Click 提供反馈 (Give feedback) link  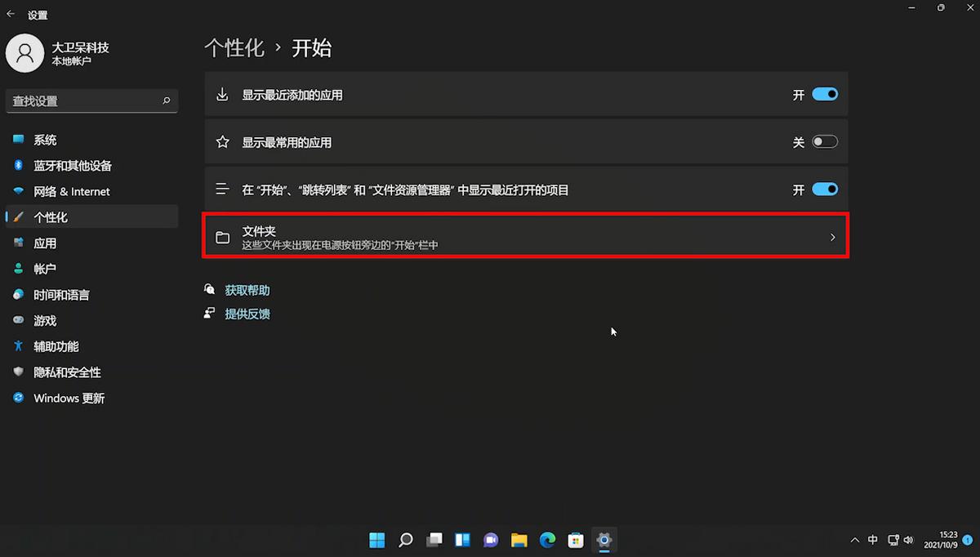pyautogui.click(x=247, y=313)
